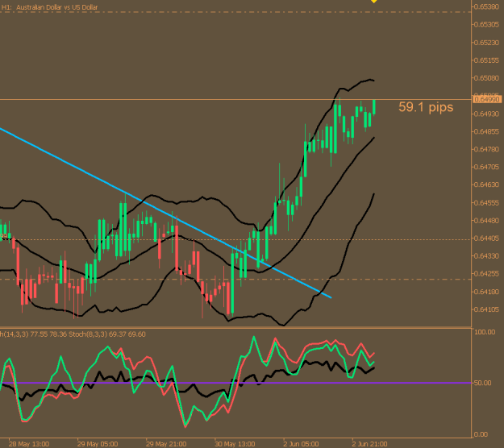This screenshot has height=448, width=504.
Task: Click the 0.64705 price axis label
Action: tap(487, 167)
